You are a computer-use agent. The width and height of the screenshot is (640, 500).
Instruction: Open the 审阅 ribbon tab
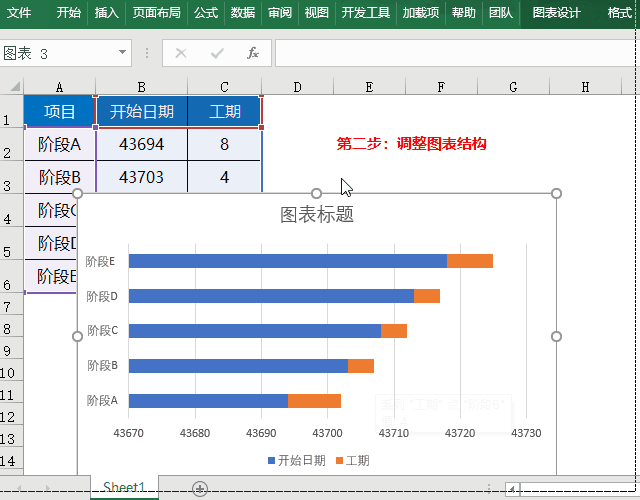[280, 13]
